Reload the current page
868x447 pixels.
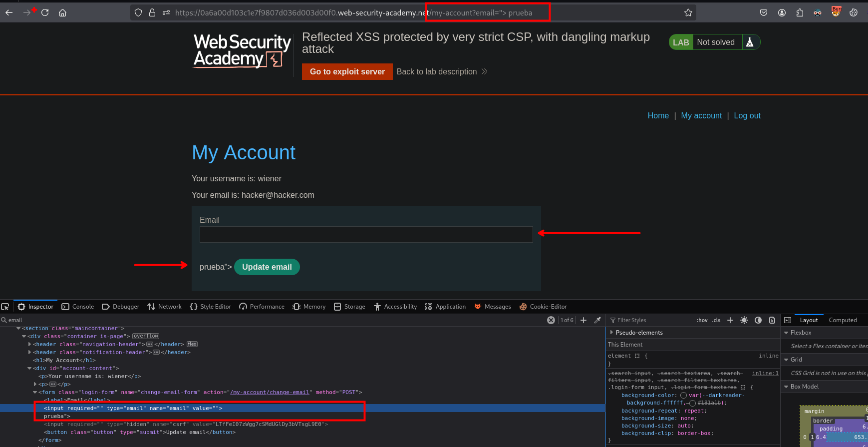(45, 13)
